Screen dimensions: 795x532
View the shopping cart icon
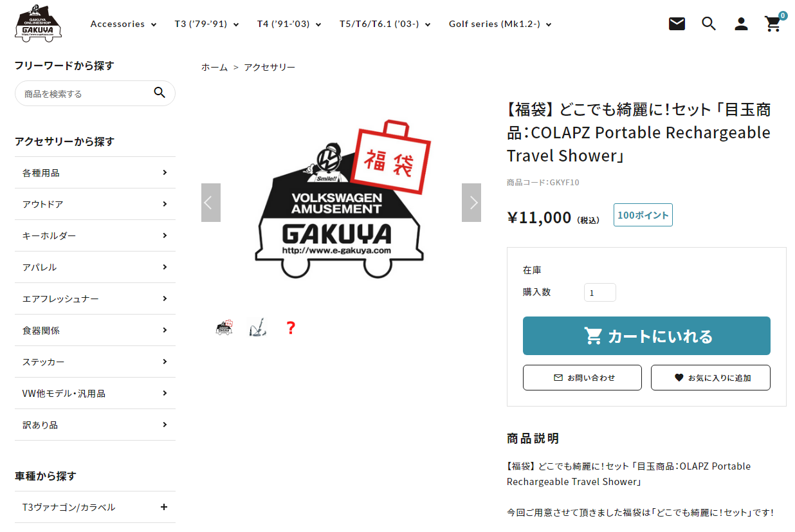coord(773,24)
